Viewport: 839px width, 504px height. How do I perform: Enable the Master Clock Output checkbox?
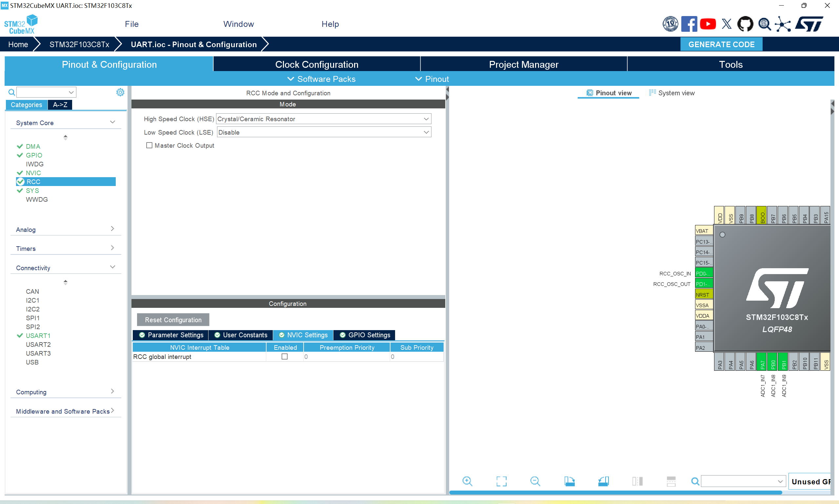[x=149, y=145]
